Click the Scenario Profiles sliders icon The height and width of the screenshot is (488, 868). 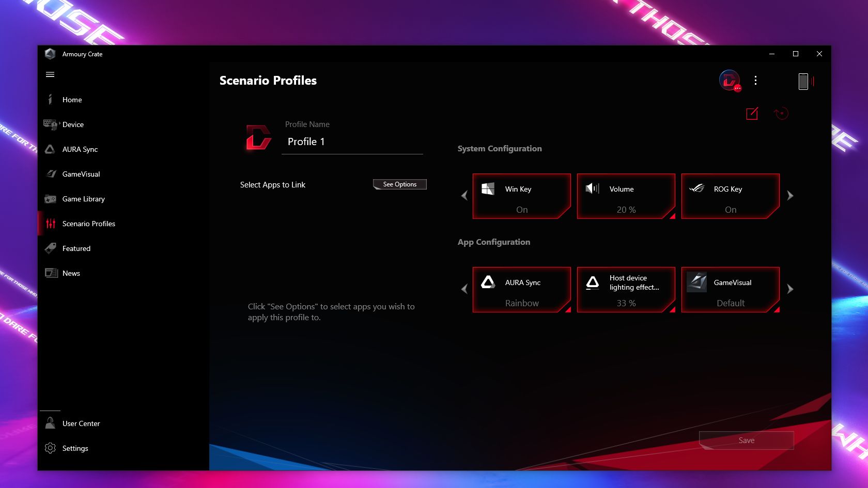tap(51, 224)
